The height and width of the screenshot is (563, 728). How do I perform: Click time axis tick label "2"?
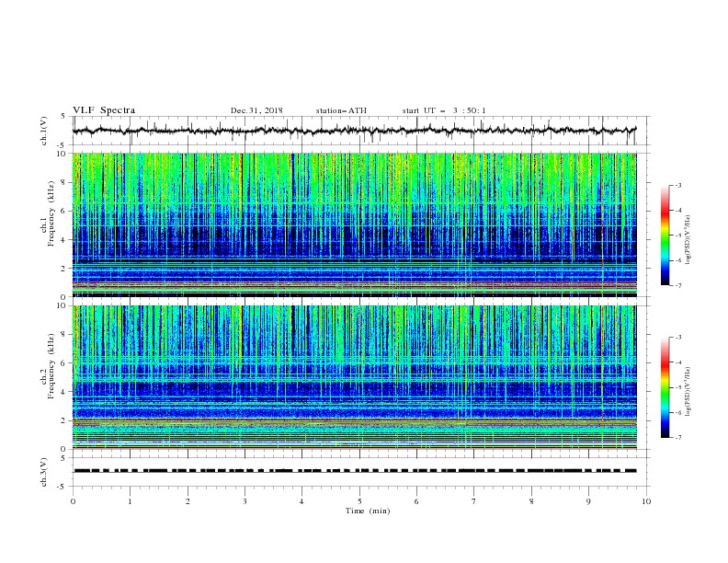[x=188, y=501]
